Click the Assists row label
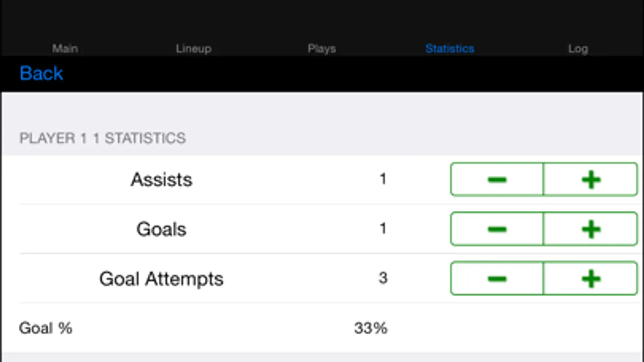Viewport: 644px width, 362px height. [161, 179]
